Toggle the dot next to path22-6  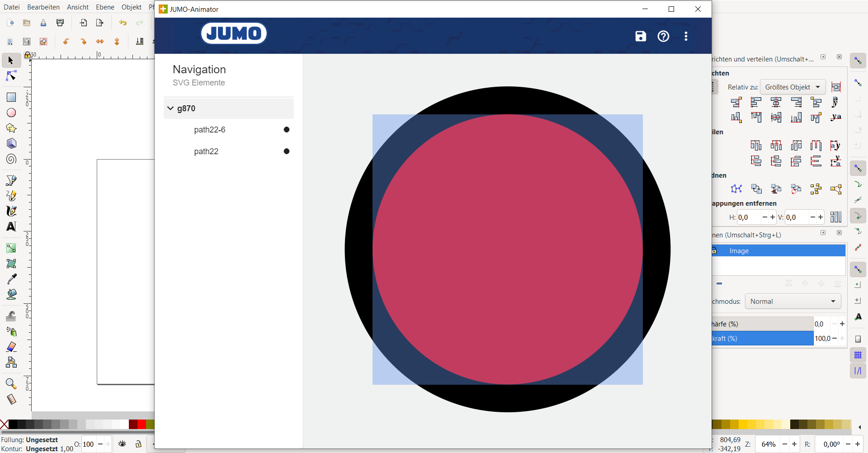click(286, 130)
